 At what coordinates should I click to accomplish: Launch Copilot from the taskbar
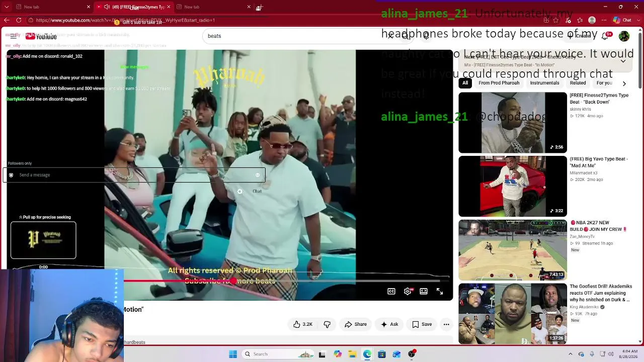[338, 354]
